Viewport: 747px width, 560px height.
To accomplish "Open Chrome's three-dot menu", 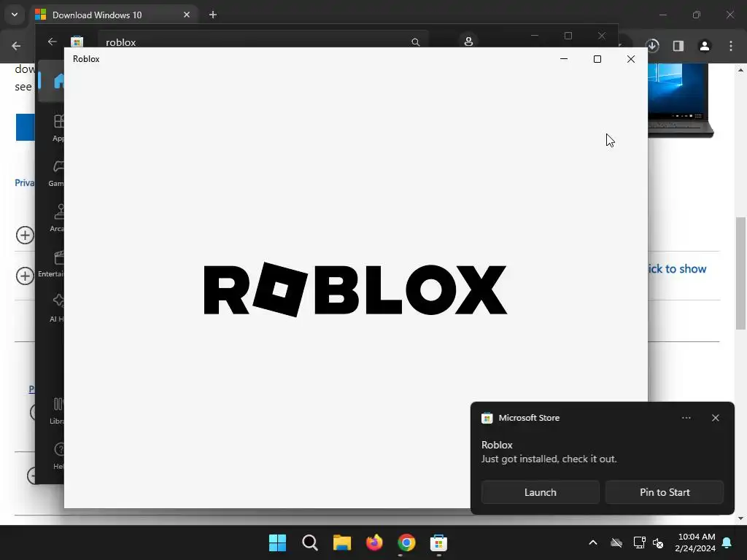I will coord(731,46).
